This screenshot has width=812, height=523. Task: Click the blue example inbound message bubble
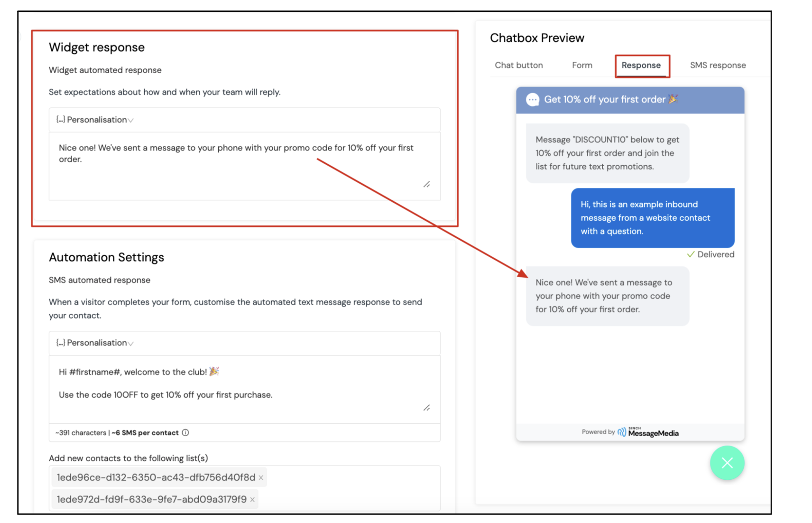point(653,218)
